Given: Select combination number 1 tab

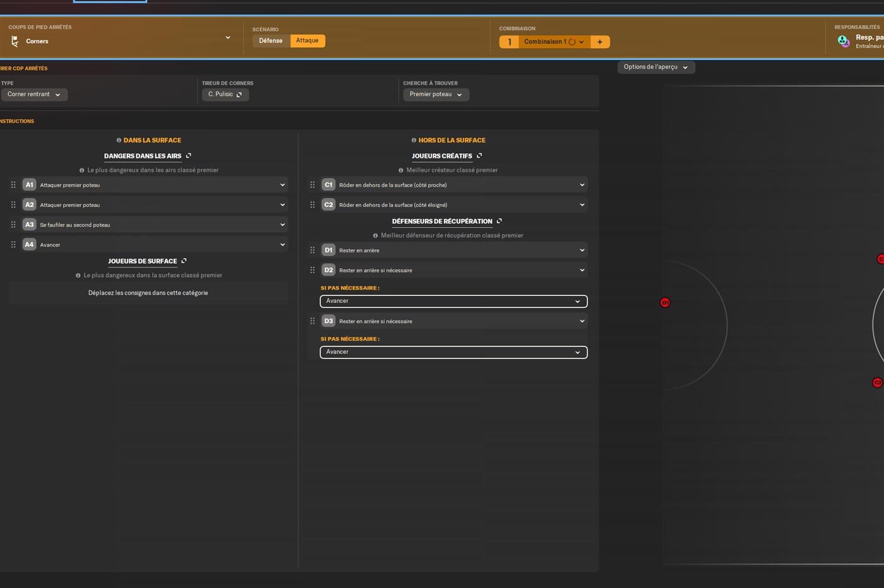Looking at the screenshot, I should [x=509, y=42].
